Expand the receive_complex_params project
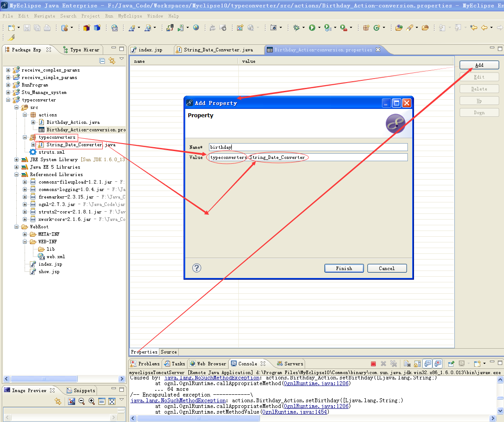This screenshot has height=422, width=504. tap(8, 70)
